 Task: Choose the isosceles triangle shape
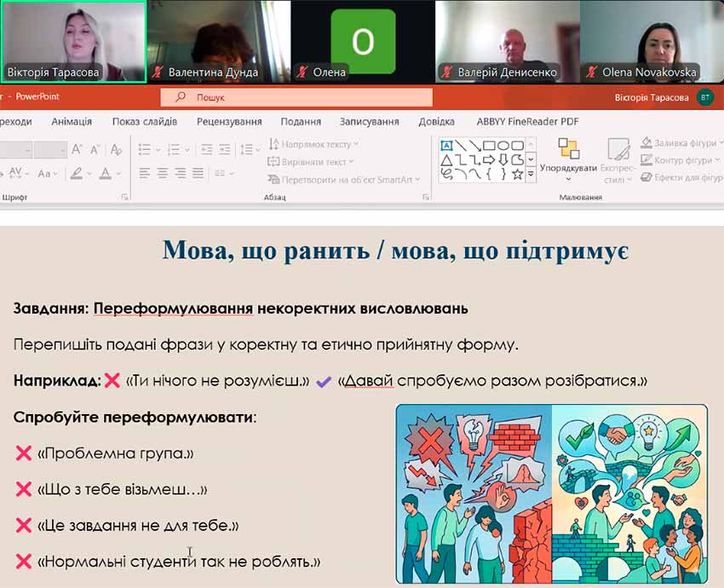coord(445,159)
